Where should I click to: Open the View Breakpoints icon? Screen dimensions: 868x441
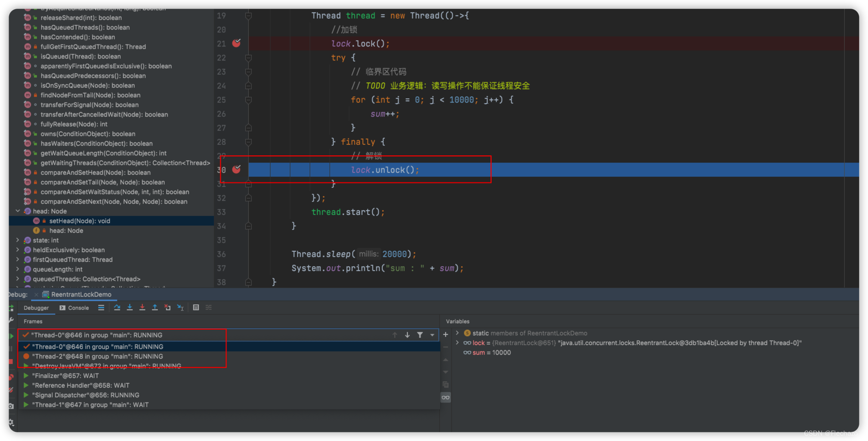(11, 377)
